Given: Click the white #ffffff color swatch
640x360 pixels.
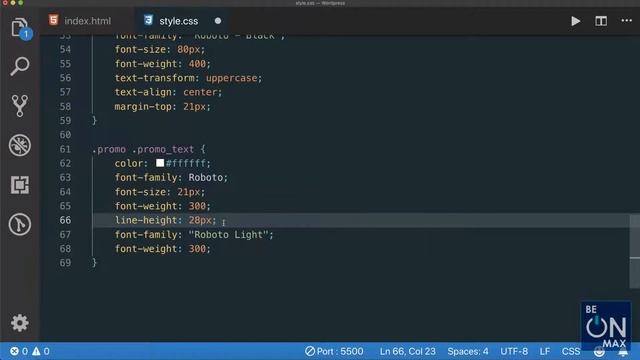Looking at the screenshot, I should (x=160, y=163).
